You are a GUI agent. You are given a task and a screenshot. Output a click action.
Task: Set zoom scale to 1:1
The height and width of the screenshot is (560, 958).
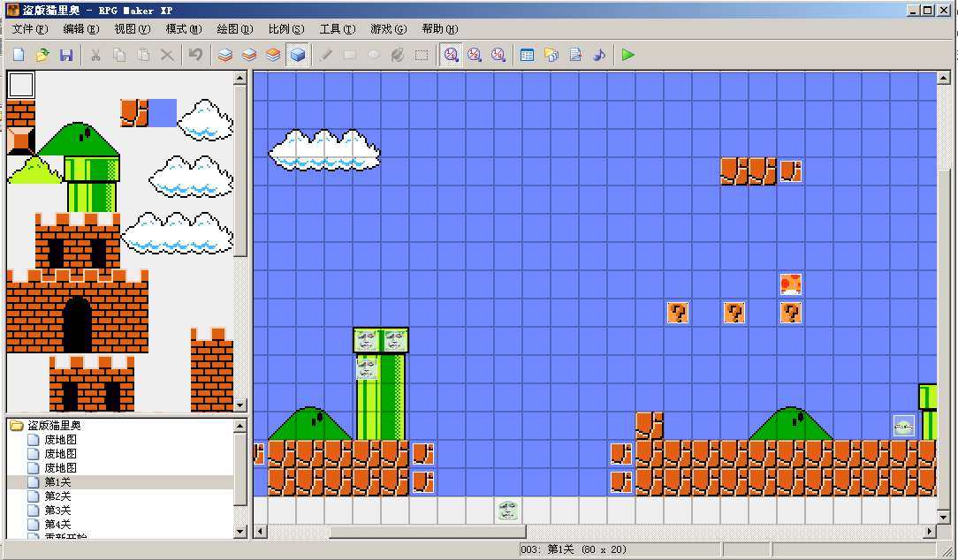[x=451, y=55]
